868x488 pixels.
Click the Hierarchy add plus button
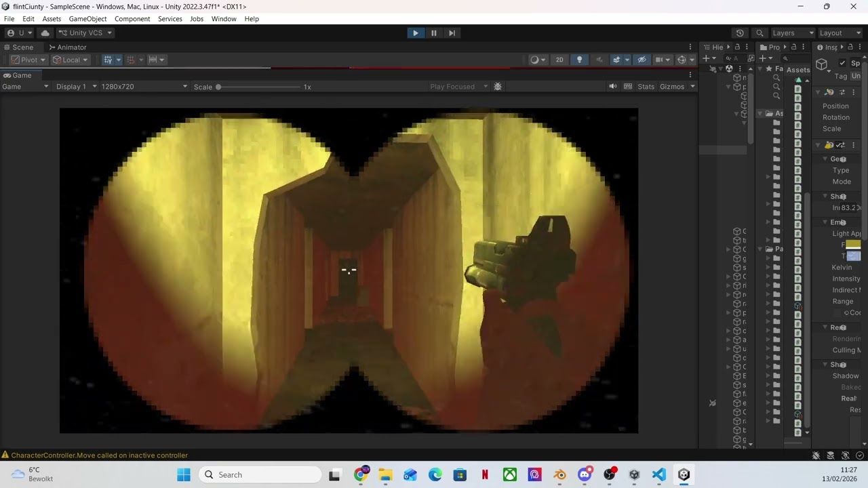(705, 58)
